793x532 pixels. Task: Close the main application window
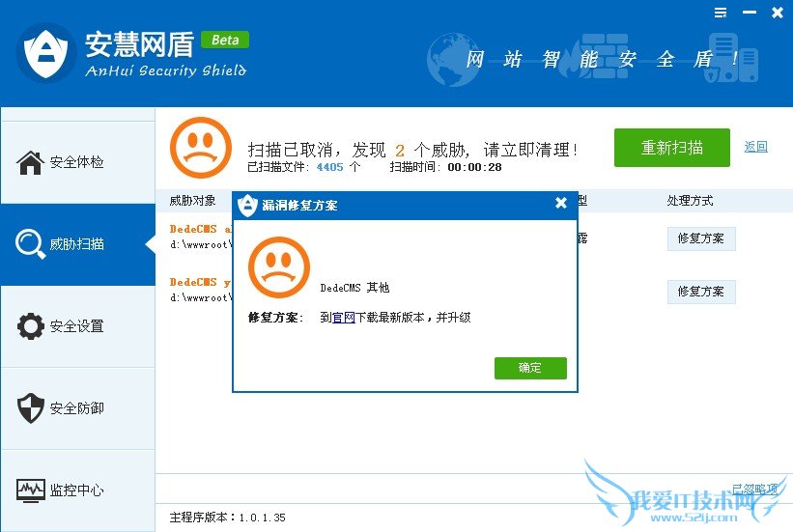(778, 13)
